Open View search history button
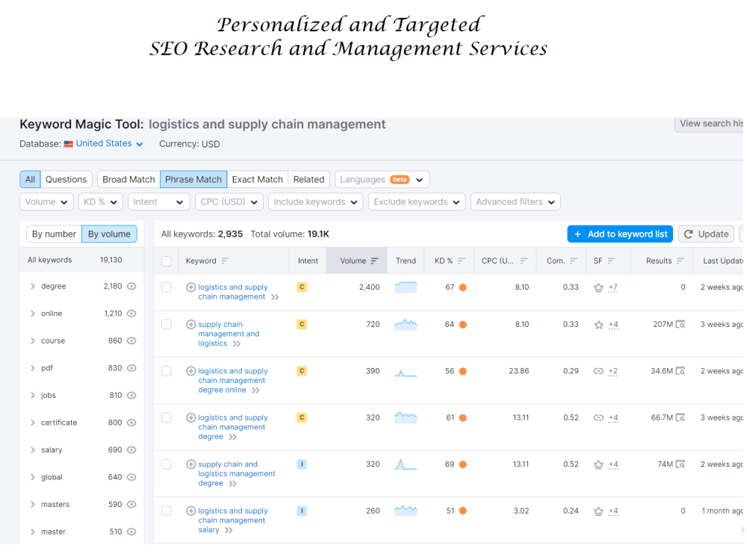The height and width of the screenshot is (560, 747). (x=710, y=124)
